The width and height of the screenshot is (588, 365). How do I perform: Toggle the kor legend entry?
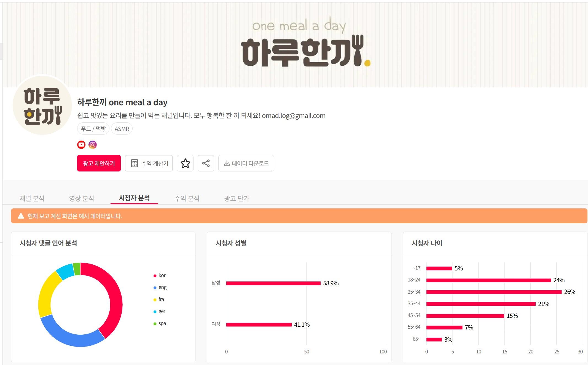(159, 275)
